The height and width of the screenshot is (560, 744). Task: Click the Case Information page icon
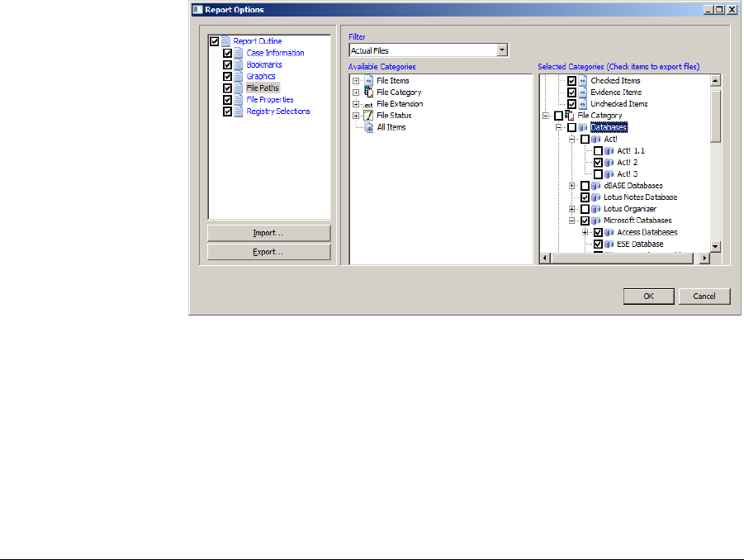(x=239, y=53)
